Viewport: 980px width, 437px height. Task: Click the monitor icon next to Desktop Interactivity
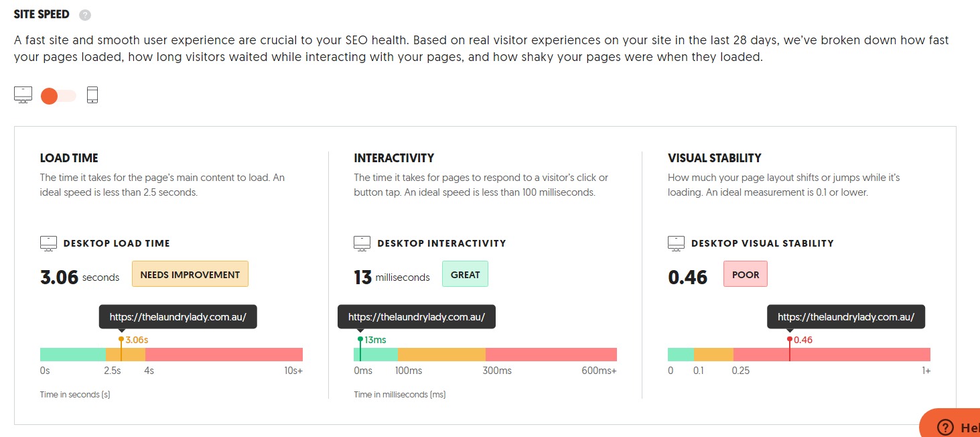[362, 243]
